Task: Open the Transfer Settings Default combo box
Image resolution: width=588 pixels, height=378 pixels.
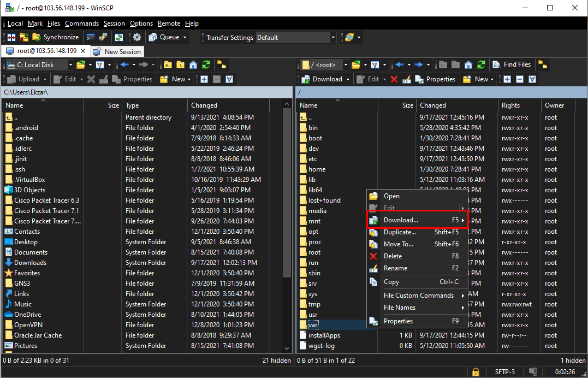Action: pos(296,38)
